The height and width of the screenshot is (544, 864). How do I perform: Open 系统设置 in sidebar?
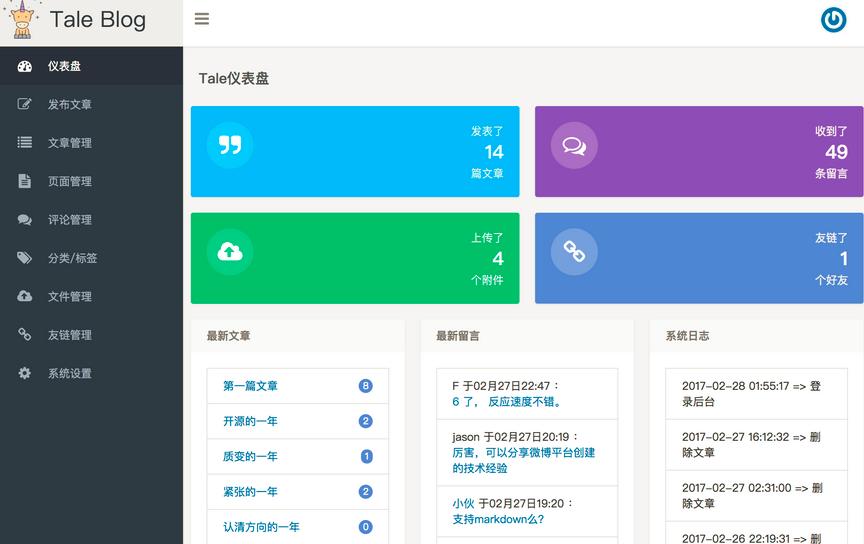pos(91,373)
